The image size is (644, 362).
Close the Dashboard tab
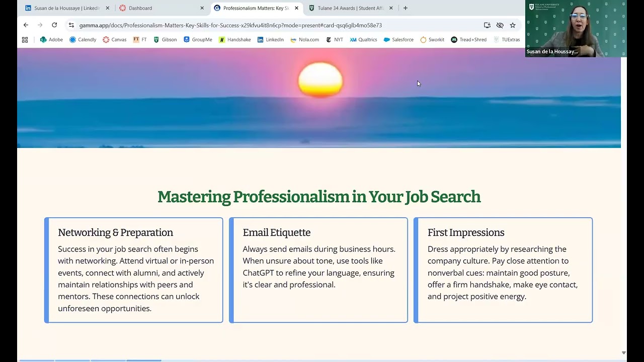pyautogui.click(x=202, y=8)
